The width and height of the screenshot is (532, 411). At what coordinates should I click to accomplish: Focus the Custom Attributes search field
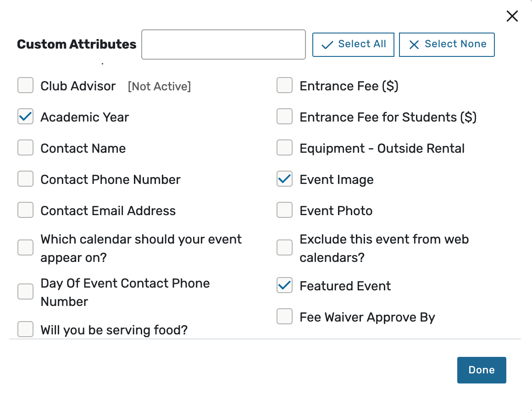[x=223, y=44]
